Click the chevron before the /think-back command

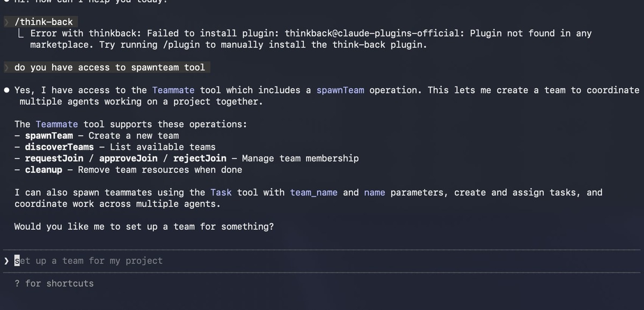tap(6, 22)
